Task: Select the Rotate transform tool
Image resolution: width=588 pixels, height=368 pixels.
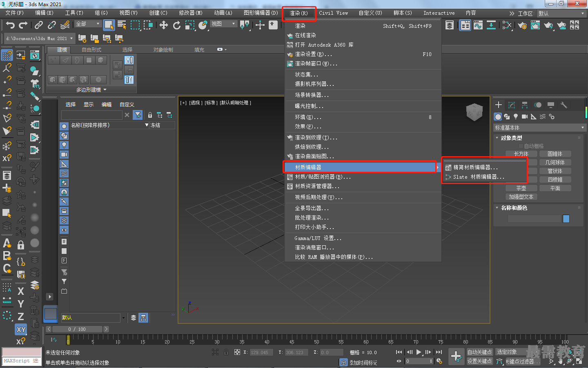Action: (176, 25)
